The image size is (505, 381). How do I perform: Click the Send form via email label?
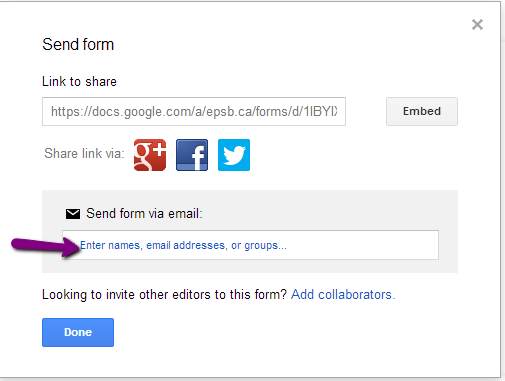(x=144, y=214)
